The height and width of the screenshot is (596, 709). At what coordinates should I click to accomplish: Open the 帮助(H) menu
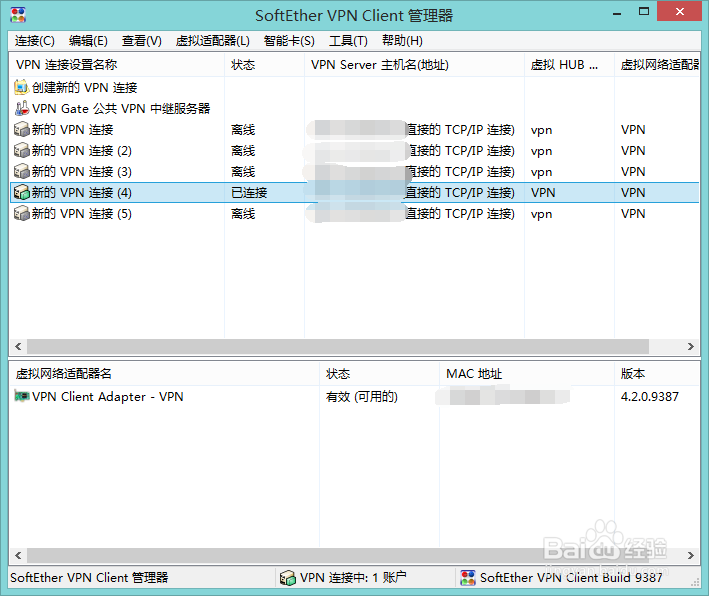pyautogui.click(x=402, y=41)
